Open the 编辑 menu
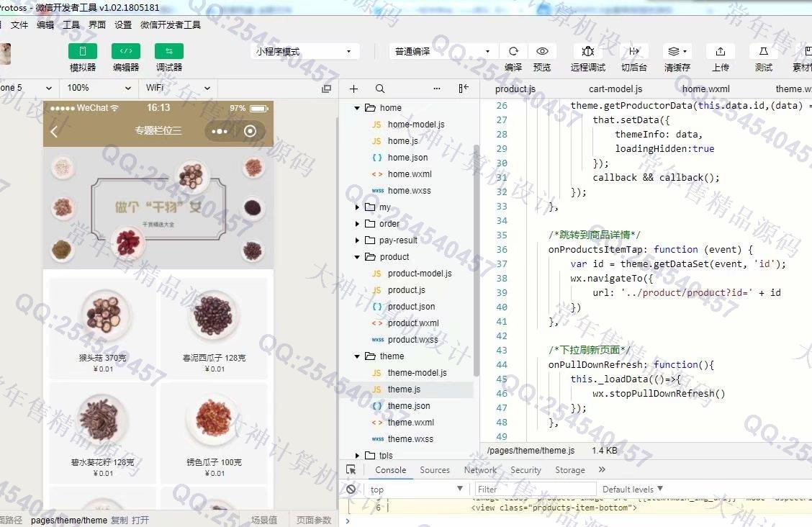 [x=45, y=25]
